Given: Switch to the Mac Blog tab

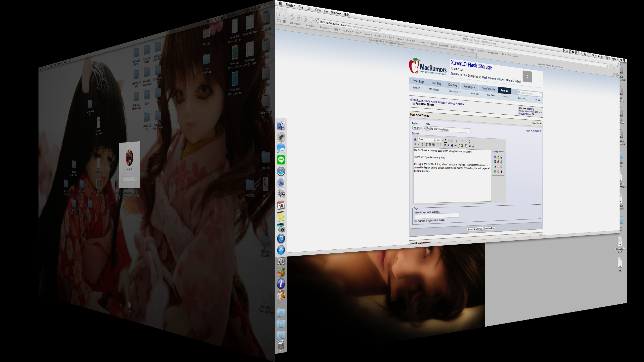Looking at the screenshot, I should (436, 83).
